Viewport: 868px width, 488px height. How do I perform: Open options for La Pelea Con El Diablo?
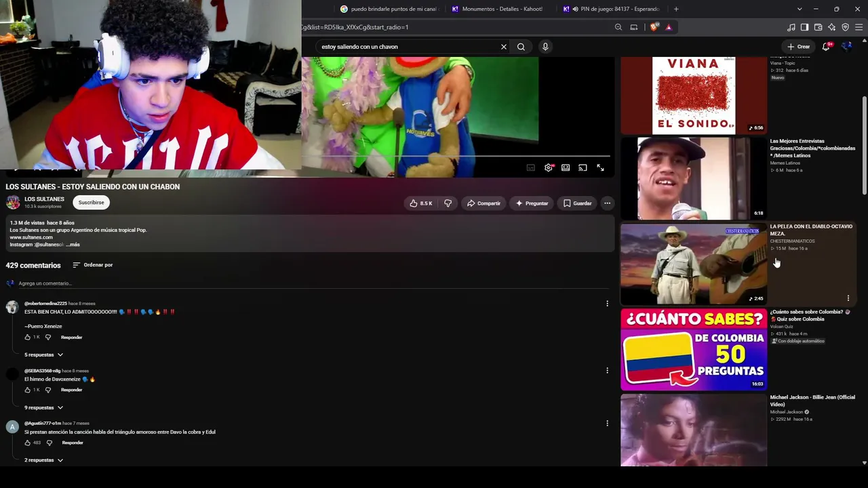pos(848,298)
